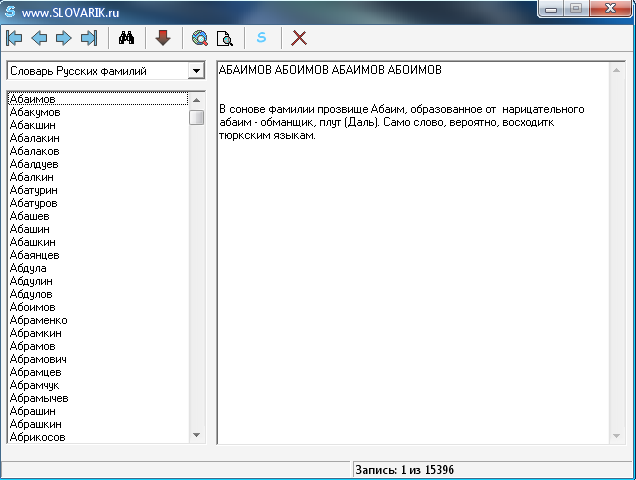Select Абдулин in the list
This screenshot has height=480, width=636.
[x=98, y=281]
